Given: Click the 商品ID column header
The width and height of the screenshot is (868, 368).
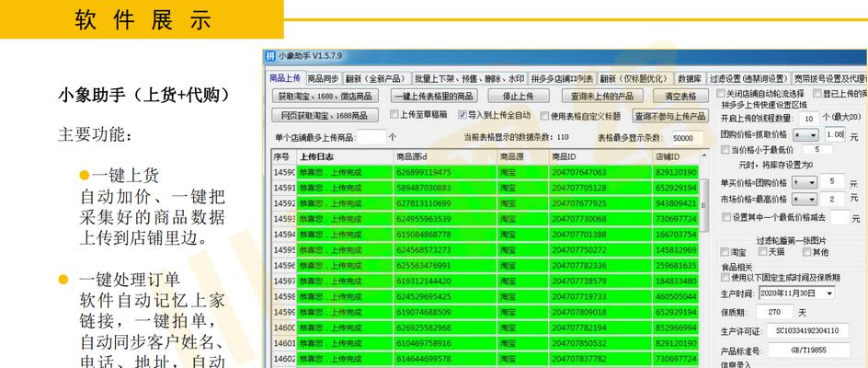Looking at the screenshot, I should pos(600,156).
